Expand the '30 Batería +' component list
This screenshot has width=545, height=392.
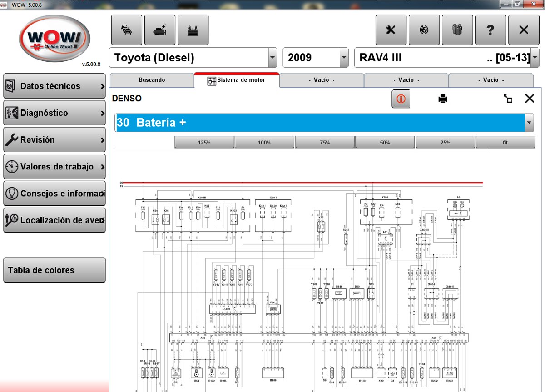click(529, 123)
